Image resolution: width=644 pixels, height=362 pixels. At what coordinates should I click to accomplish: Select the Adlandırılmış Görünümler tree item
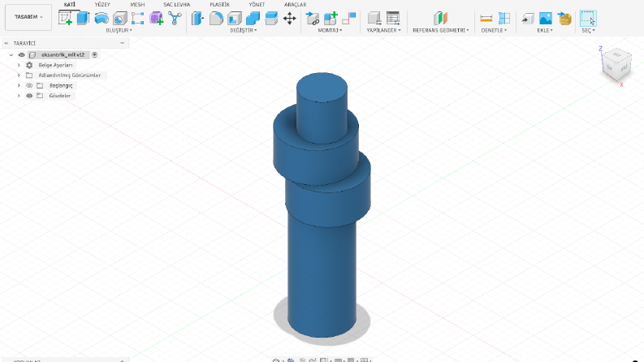tap(69, 75)
